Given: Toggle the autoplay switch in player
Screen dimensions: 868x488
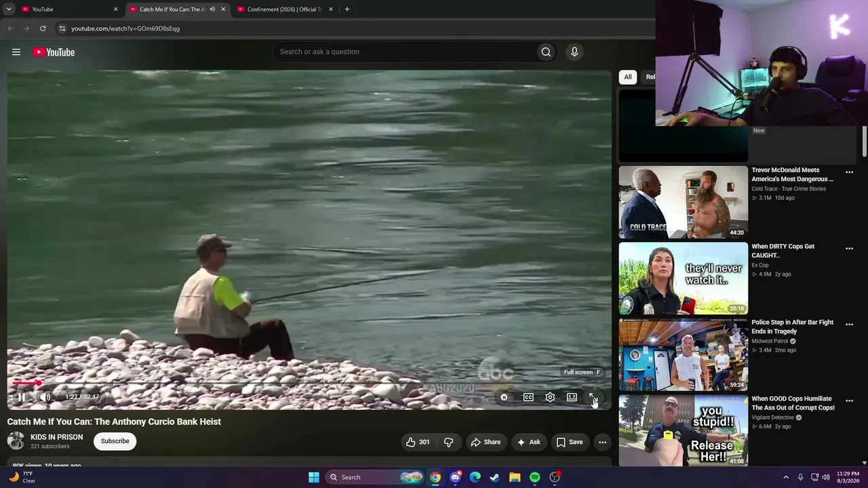Looking at the screenshot, I should click(504, 397).
